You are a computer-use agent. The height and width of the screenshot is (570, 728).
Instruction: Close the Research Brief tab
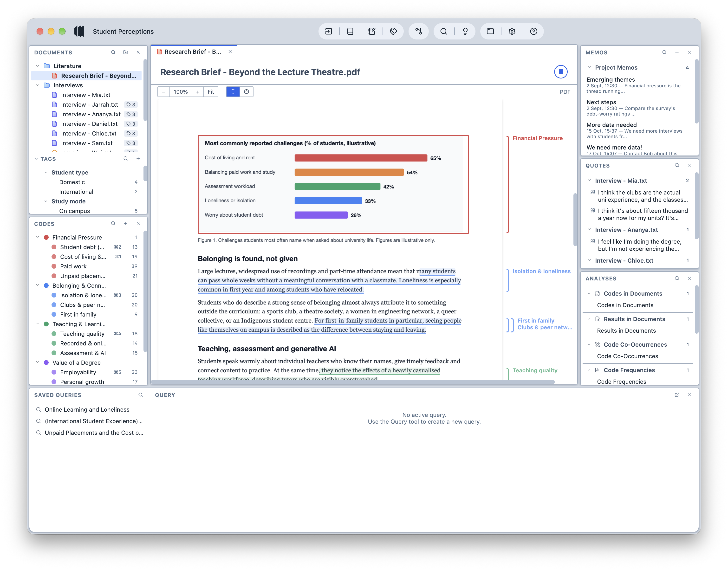point(230,52)
